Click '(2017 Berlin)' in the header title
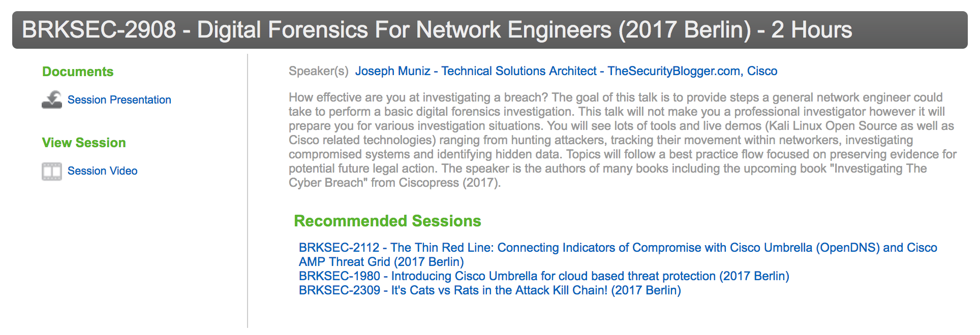980x335 pixels. [684, 30]
